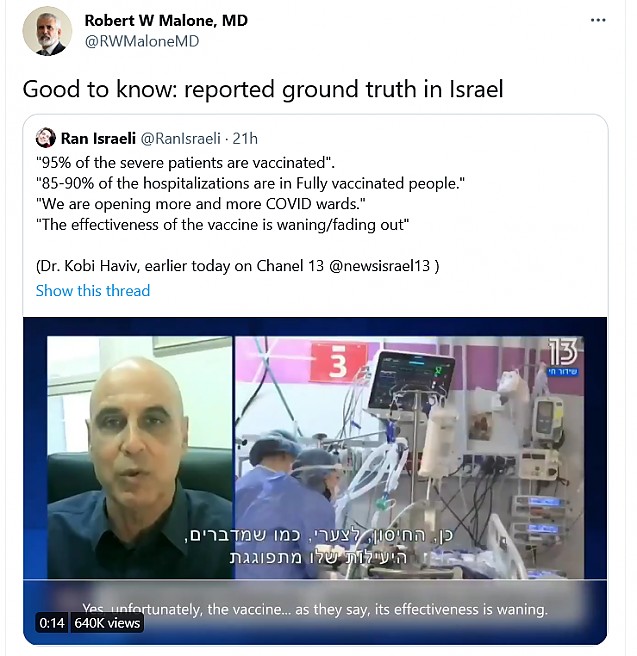Open the @newsisrael13 mention
This screenshot has width=637, height=656.
(379, 266)
